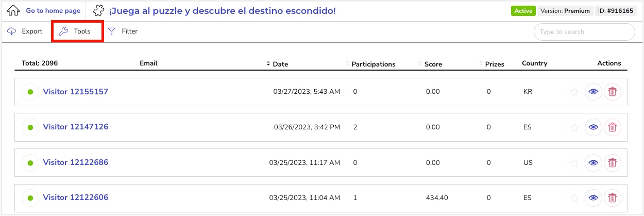The image size is (644, 216).
Task: Open the Visitor 12122606 profile link
Action: 76,197
